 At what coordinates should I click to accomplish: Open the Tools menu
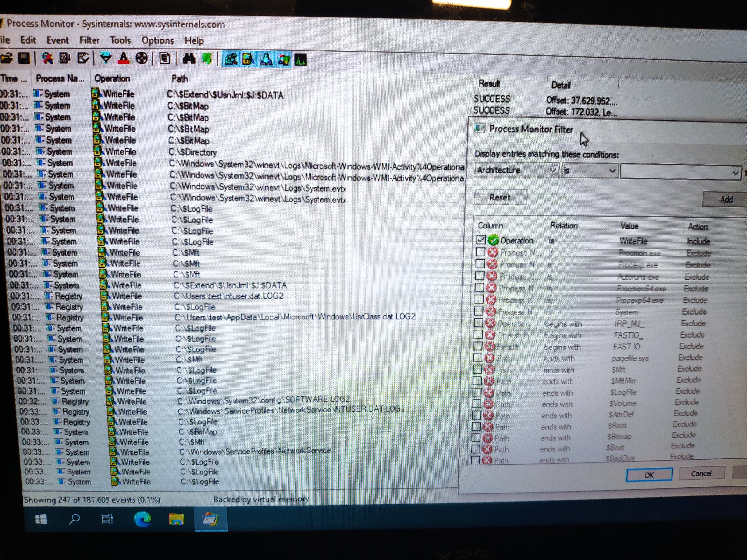120,40
